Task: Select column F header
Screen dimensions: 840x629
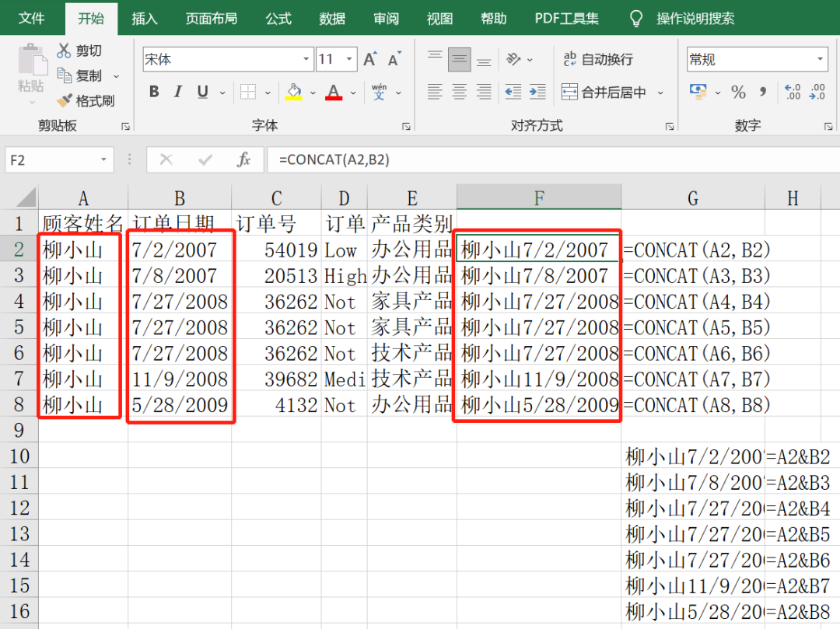Action: pos(539,197)
